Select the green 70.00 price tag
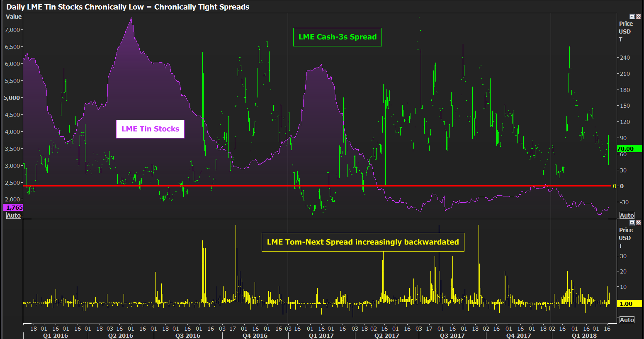The width and height of the screenshot is (644, 339). click(x=628, y=149)
